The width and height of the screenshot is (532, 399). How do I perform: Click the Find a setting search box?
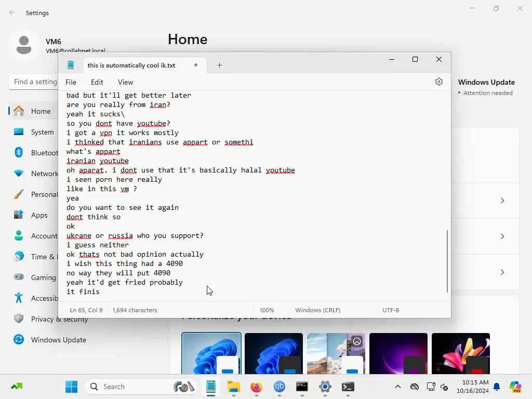coord(34,82)
